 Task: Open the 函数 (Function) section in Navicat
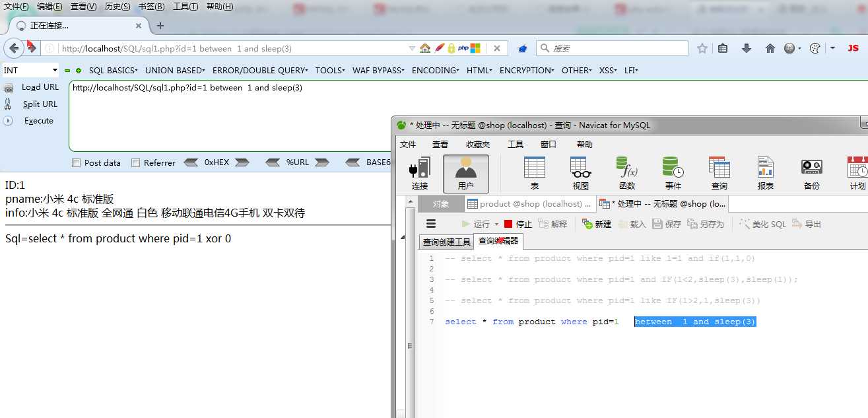tap(626, 174)
